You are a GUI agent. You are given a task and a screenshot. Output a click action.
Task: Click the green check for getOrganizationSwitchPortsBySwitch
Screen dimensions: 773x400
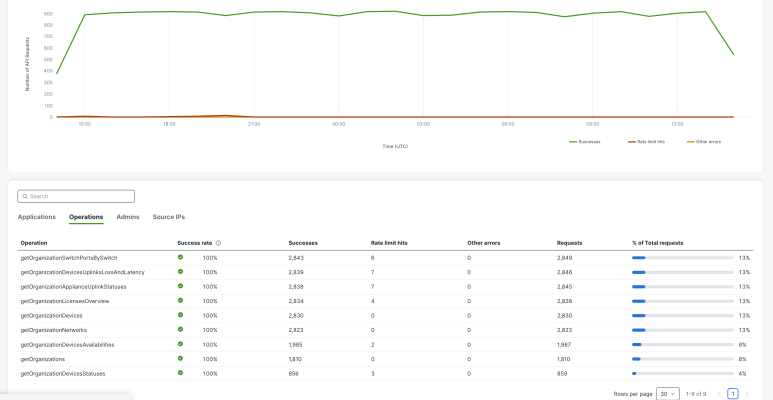pyautogui.click(x=181, y=258)
